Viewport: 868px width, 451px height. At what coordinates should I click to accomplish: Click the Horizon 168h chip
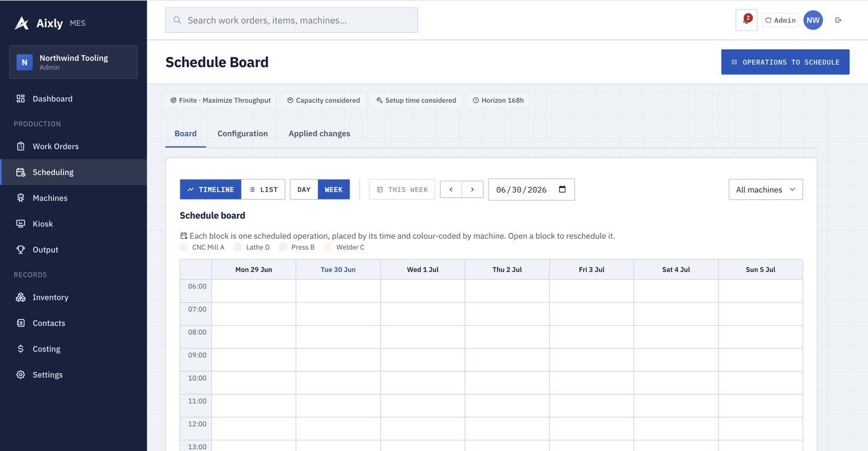click(499, 100)
